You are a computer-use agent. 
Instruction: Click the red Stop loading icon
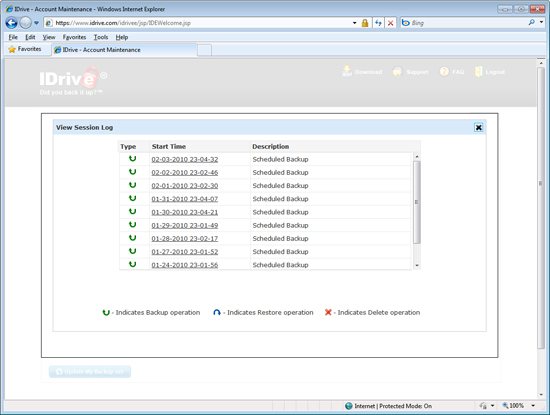(x=390, y=23)
